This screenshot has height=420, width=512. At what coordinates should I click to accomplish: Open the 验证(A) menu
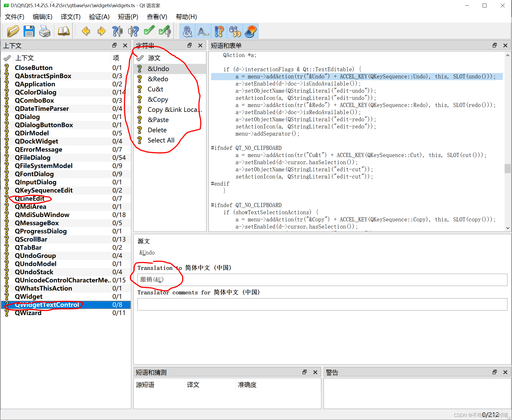click(99, 17)
